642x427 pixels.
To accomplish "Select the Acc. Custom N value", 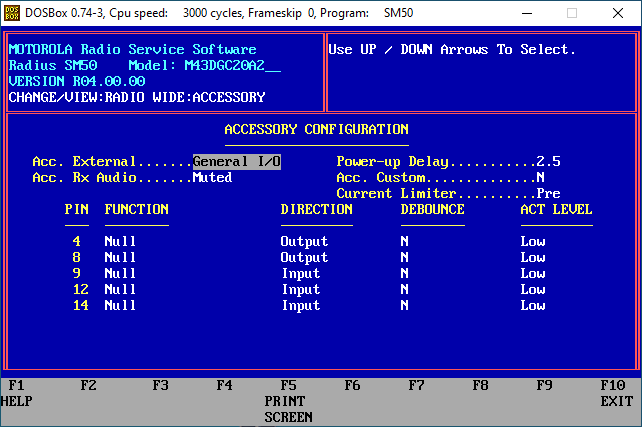I will 540,177.
